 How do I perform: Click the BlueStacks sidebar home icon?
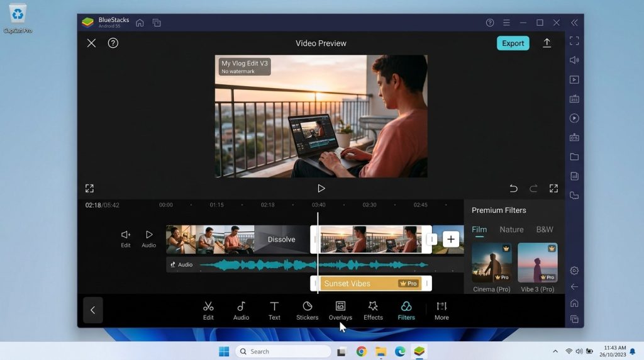[x=574, y=303]
